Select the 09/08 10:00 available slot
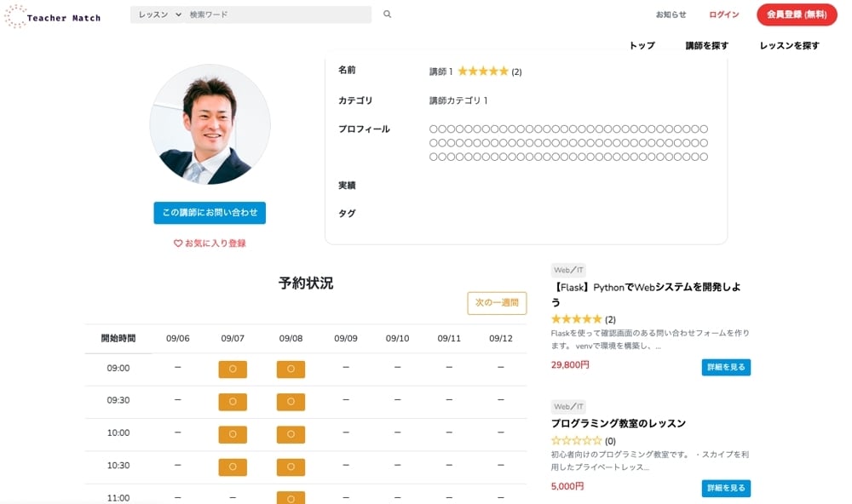 tap(291, 434)
